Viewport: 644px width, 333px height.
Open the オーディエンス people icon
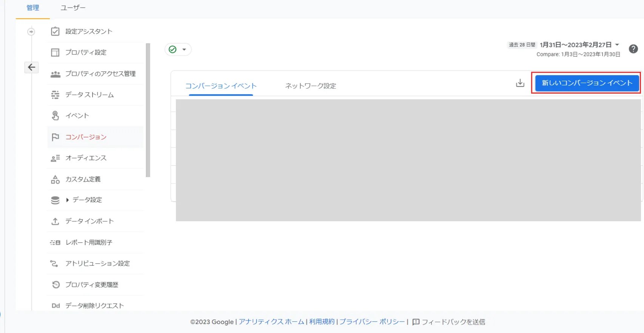[x=55, y=158]
